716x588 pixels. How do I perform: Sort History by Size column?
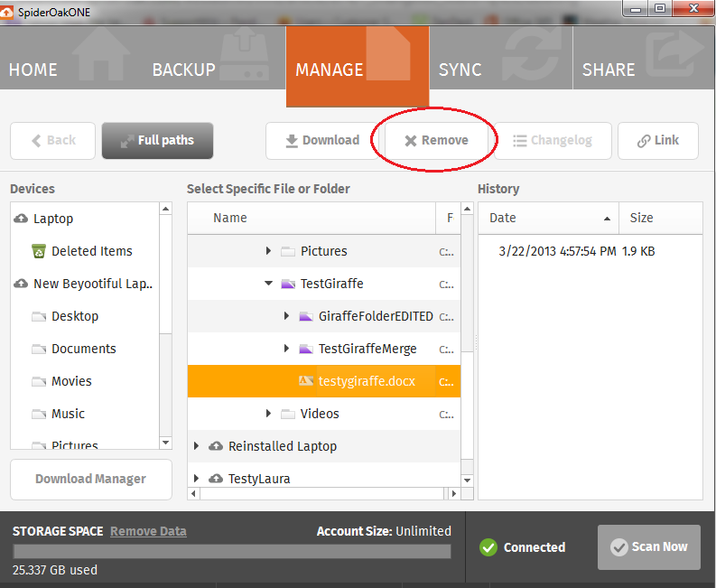tap(661, 218)
